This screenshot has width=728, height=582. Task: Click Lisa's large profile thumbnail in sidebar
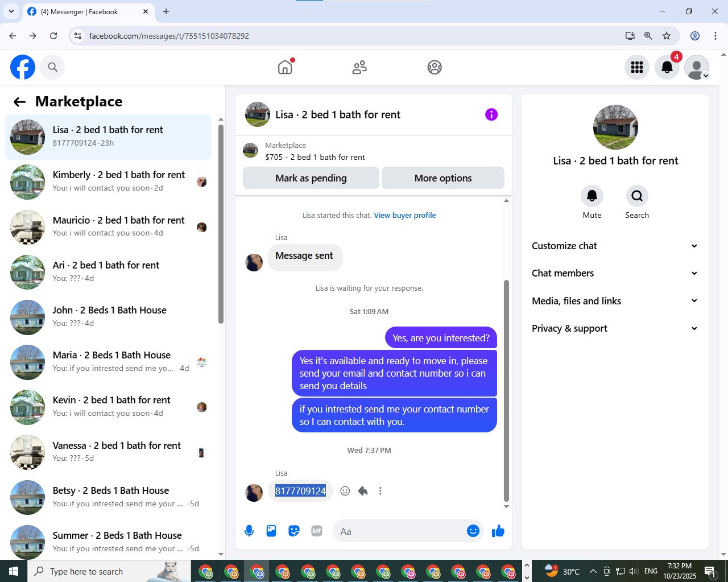pos(615,127)
